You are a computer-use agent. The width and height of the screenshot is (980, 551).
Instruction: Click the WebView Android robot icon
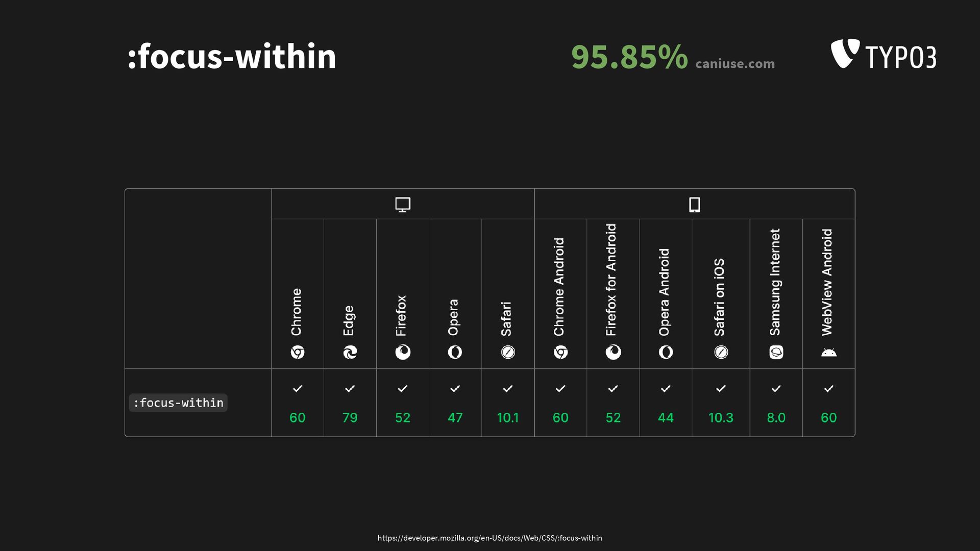(829, 352)
